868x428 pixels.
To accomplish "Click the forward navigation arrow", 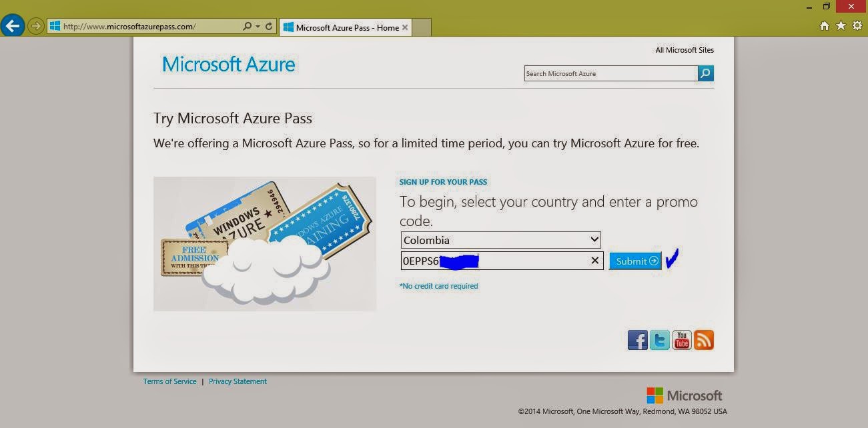I will pyautogui.click(x=33, y=26).
